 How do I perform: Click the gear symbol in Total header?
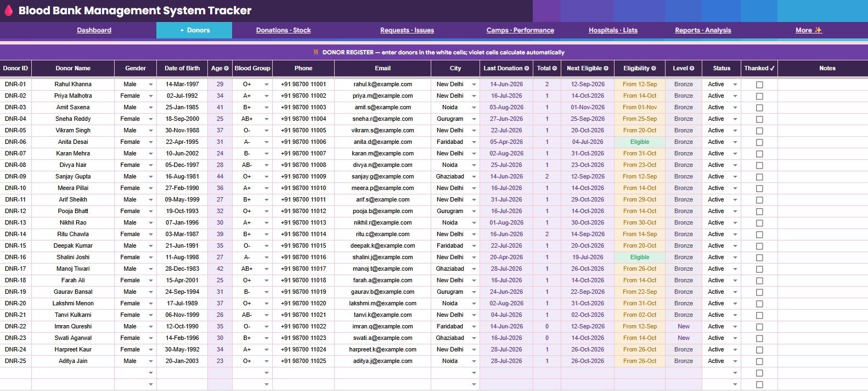[x=555, y=69]
